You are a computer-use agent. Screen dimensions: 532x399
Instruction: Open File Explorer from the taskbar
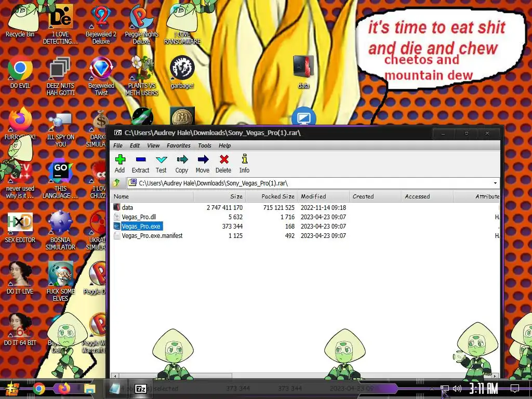tap(89, 389)
